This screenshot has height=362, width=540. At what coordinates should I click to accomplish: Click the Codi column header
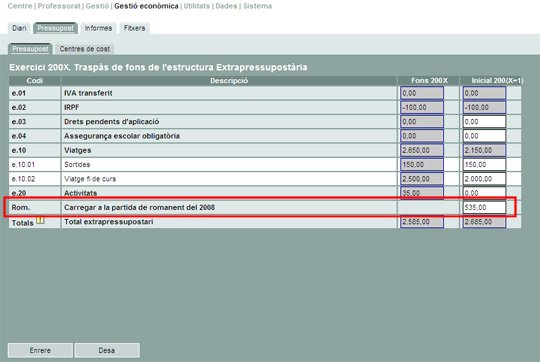coord(35,81)
